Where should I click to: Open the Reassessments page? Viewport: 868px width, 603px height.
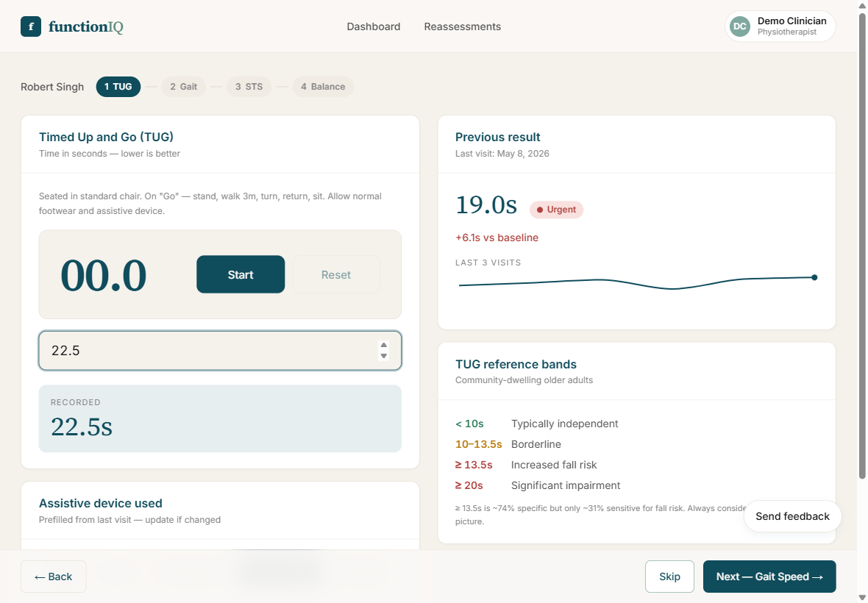click(x=462, y=26)
